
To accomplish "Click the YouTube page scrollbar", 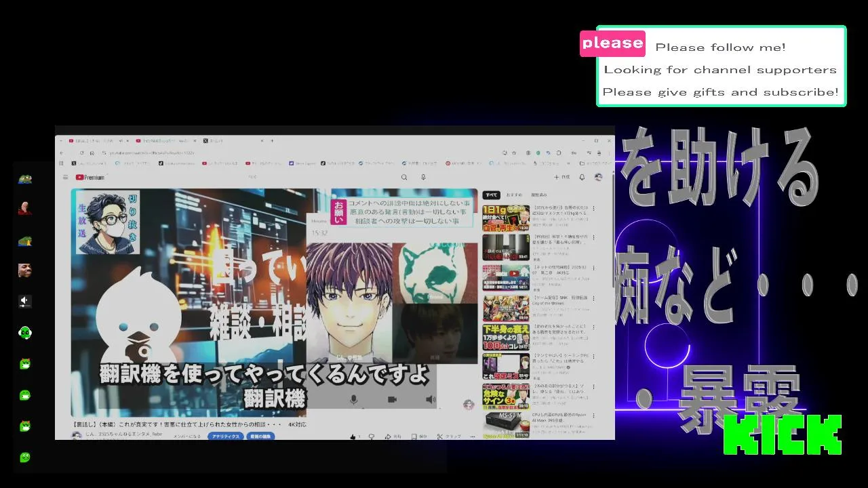I will tap(613, 230).
